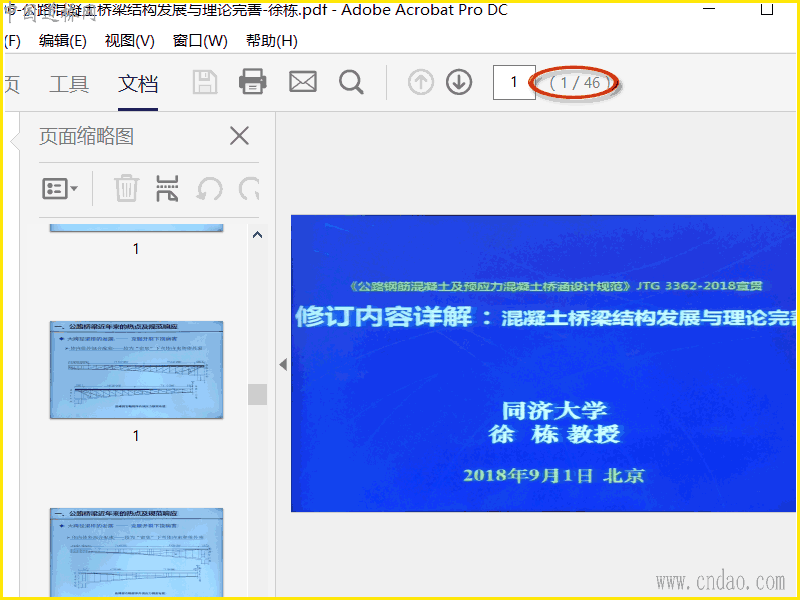Go to next page arrow
The height and width of the screenshot is (600, 800).
pos(459,82)
